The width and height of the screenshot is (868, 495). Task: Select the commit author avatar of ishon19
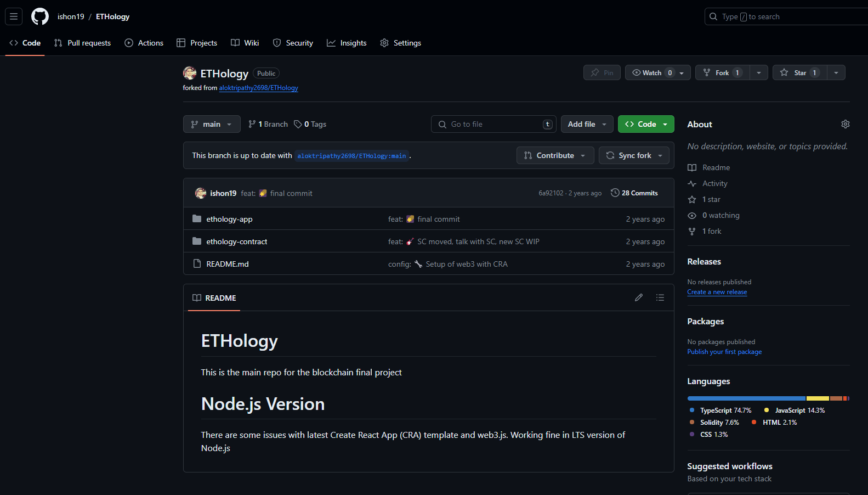point(201,193)
